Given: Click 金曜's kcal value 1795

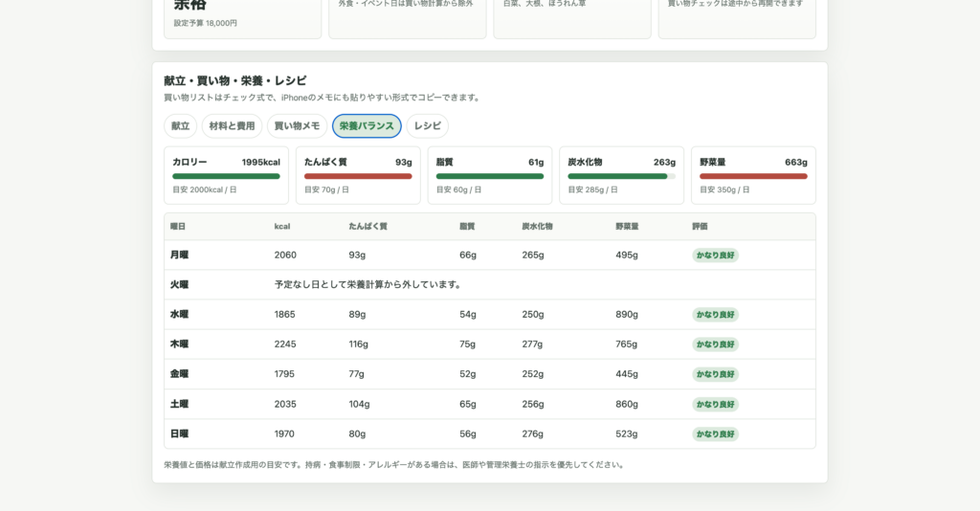Looking at the screenshot, I should 284,374.
